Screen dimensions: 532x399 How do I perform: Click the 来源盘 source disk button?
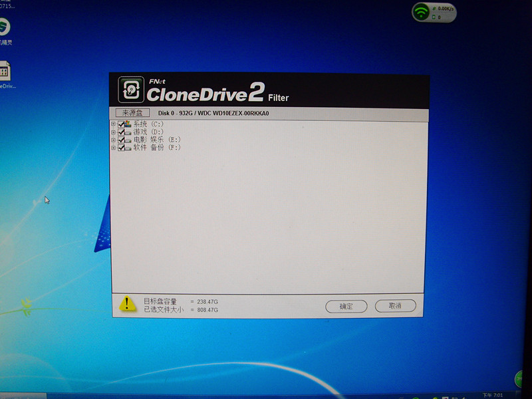[x=132, y=112]
